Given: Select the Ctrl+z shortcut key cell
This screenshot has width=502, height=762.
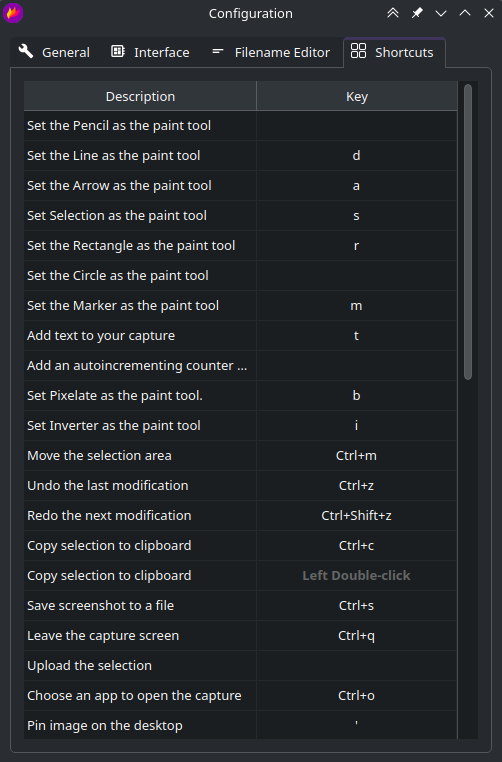Looking at the screenshot, I should 357,485.
